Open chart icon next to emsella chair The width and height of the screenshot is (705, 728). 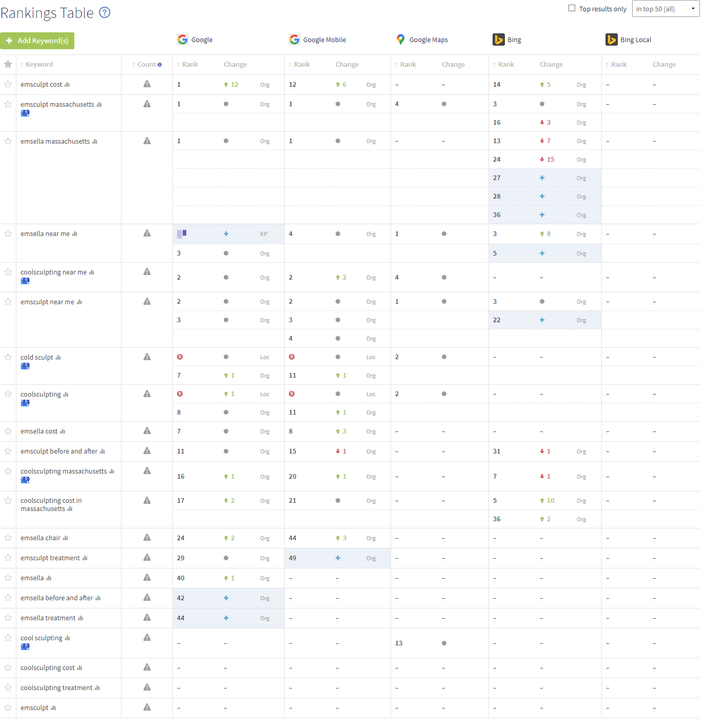(65, 538)
